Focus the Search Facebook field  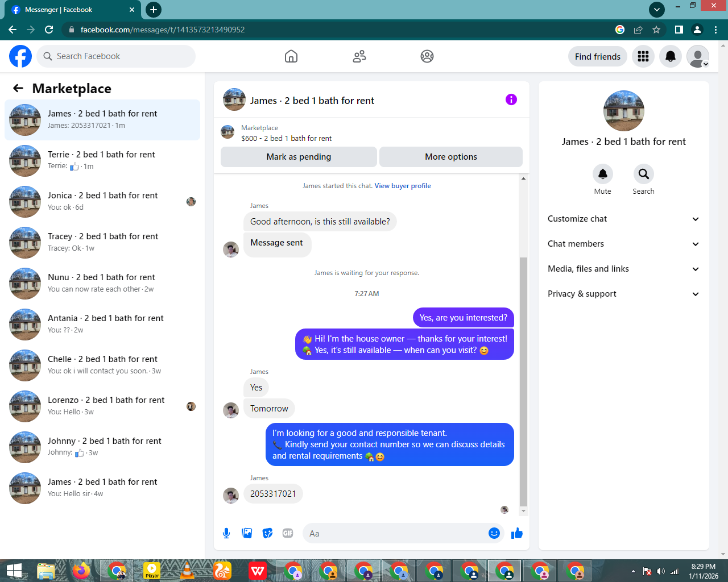[116, 56]
